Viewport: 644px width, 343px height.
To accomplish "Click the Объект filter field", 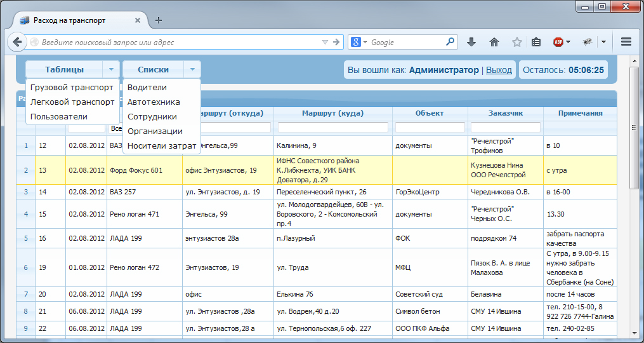I will [430, 128].
